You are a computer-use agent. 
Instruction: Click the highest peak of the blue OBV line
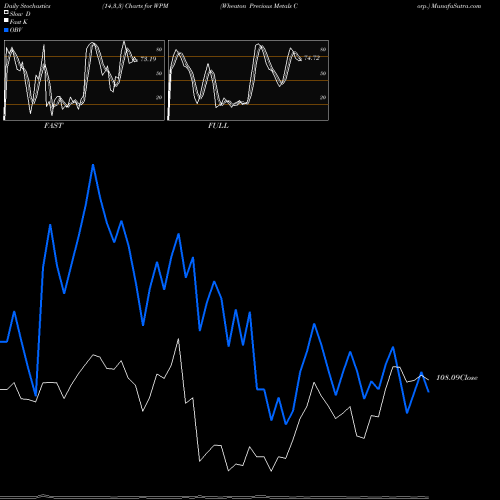click(x=93, y=165)
